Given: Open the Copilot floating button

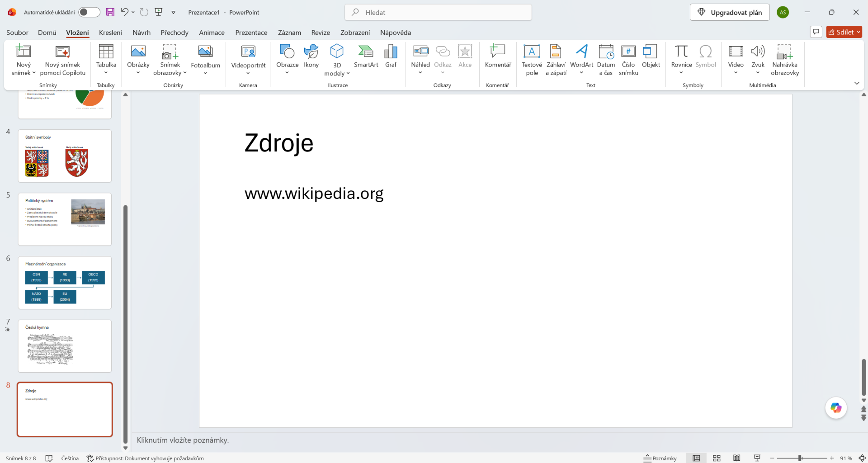Looking at the screenshot, I should [x=836, y=408].
